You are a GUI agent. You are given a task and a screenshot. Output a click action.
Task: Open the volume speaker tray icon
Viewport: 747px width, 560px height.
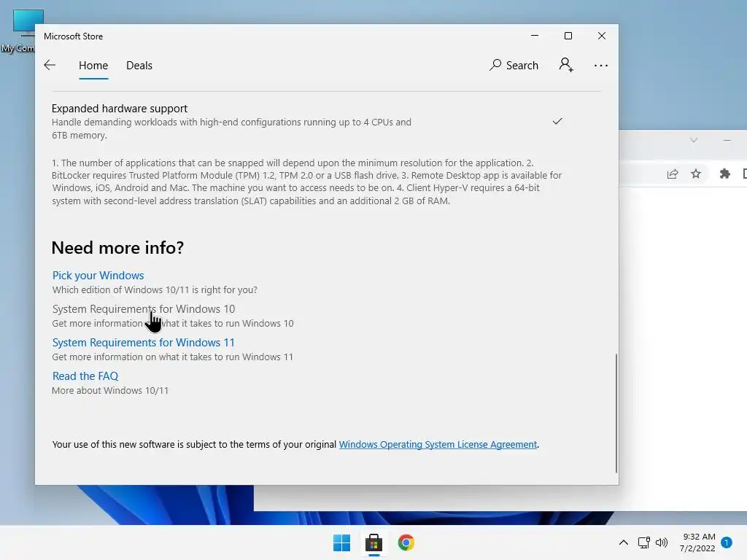tap(662, 542)
